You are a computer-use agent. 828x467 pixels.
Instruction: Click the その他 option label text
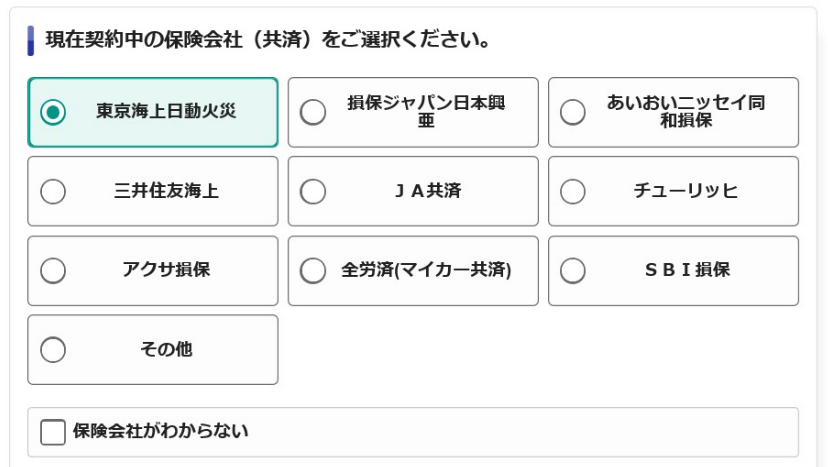coord(166,350)
